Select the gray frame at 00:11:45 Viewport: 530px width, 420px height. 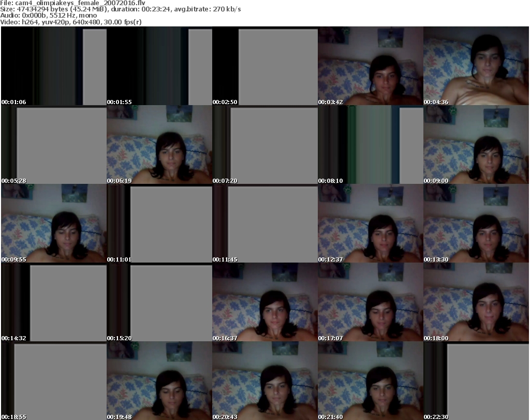(x=265, y=224)
